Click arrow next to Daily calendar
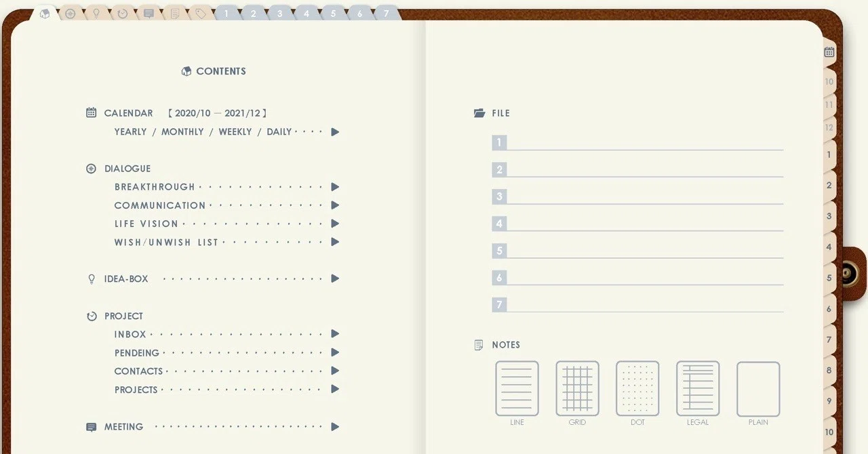Viewport: 868px width, 454px height. [x=335, y=132]
